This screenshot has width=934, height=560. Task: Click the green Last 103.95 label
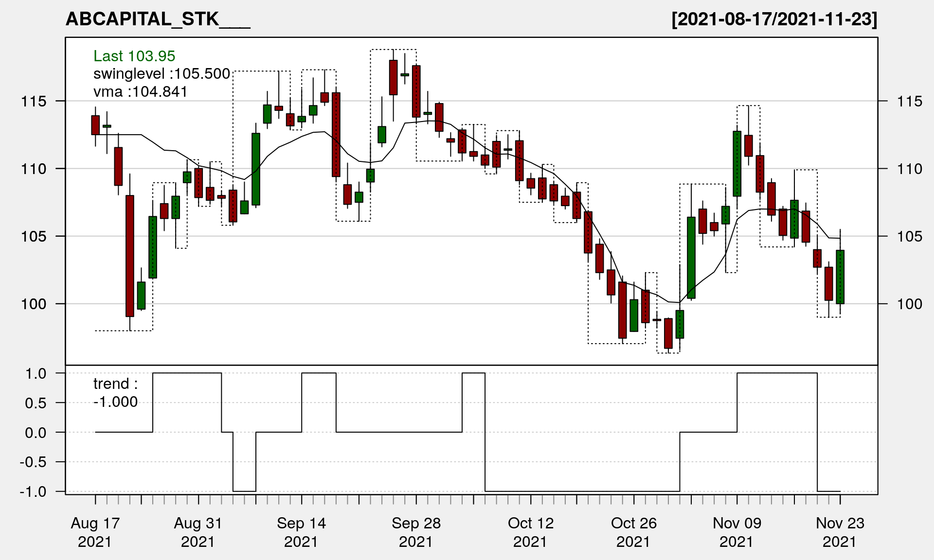pyautogui.click(x=134, y=56)
